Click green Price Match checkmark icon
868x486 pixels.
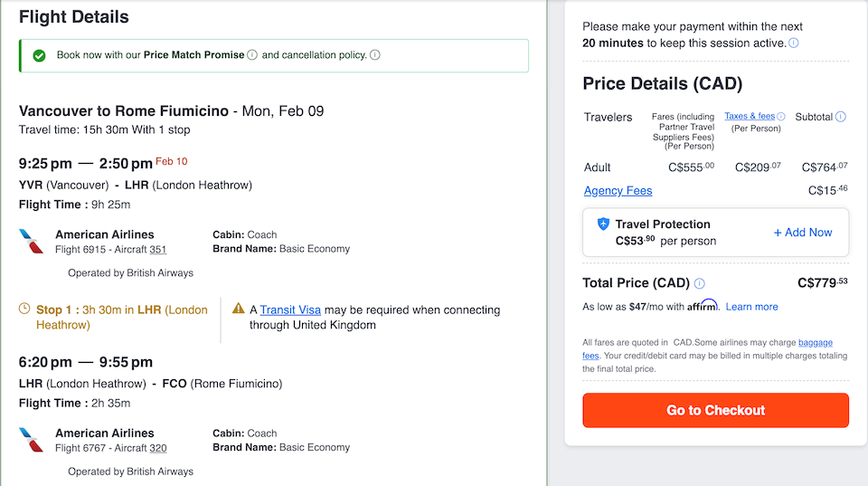pyautogui.click(x=39, y=55)
